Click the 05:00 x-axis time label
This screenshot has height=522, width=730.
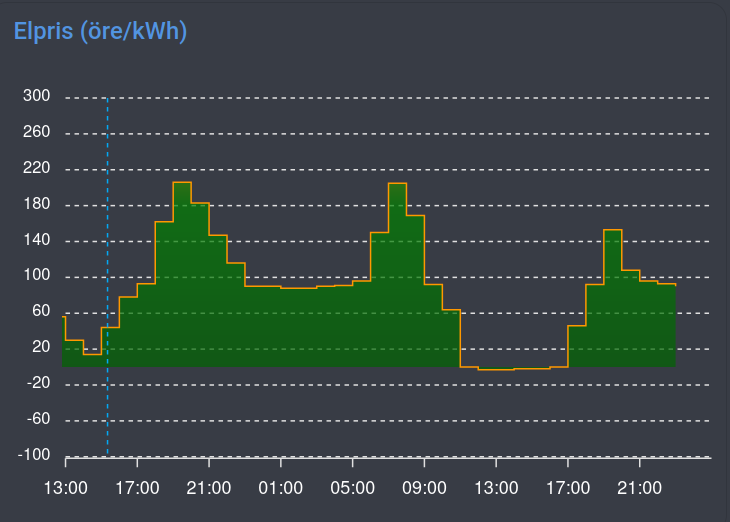click(x=353, y=489)
